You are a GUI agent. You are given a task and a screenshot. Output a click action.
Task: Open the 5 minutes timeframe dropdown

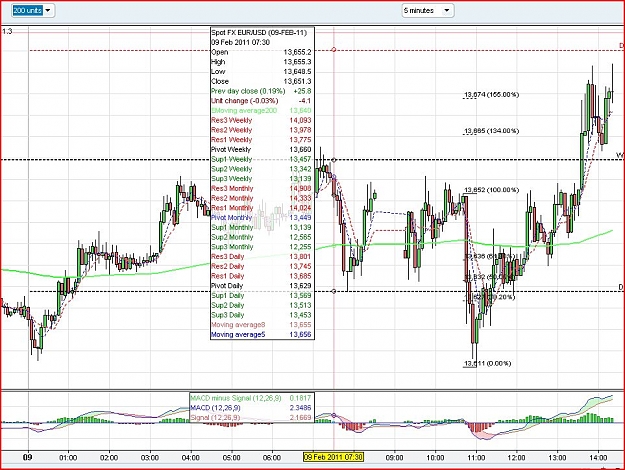click(x=428, y=10)
